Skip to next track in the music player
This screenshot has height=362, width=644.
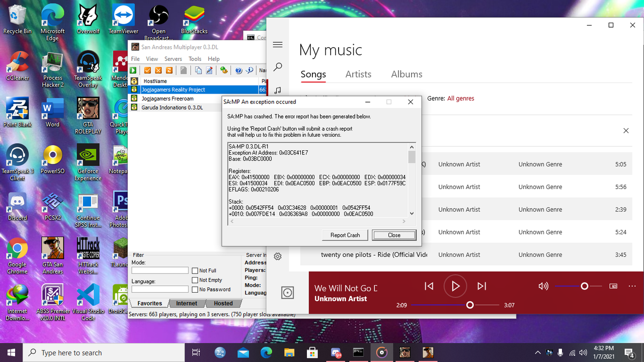481,286
